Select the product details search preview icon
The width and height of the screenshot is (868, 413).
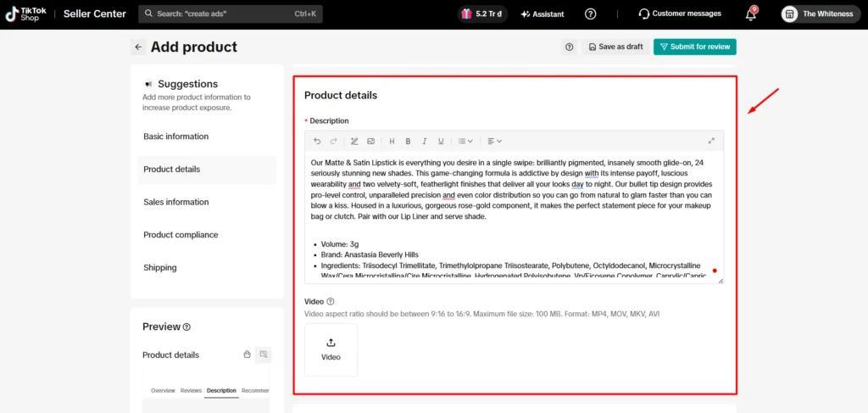(x=264, y=354)
